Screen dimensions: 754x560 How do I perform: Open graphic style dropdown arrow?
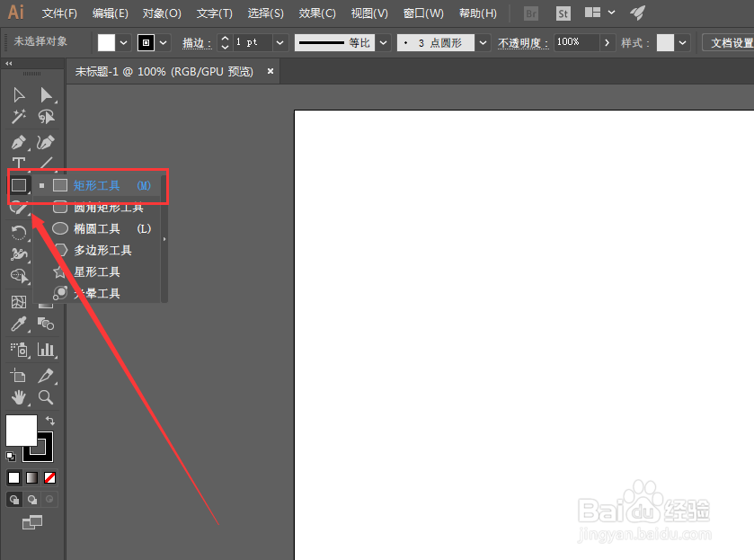coord(682,43)
